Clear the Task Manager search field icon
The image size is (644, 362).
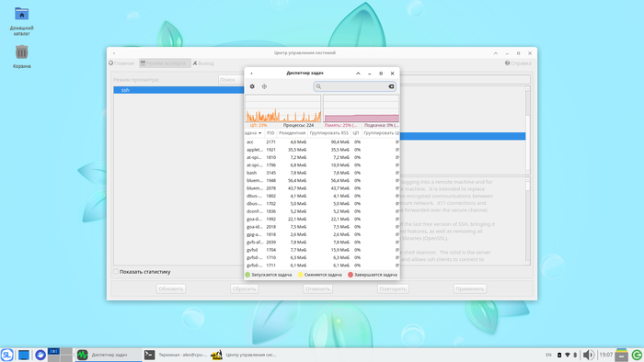point(391,86)
